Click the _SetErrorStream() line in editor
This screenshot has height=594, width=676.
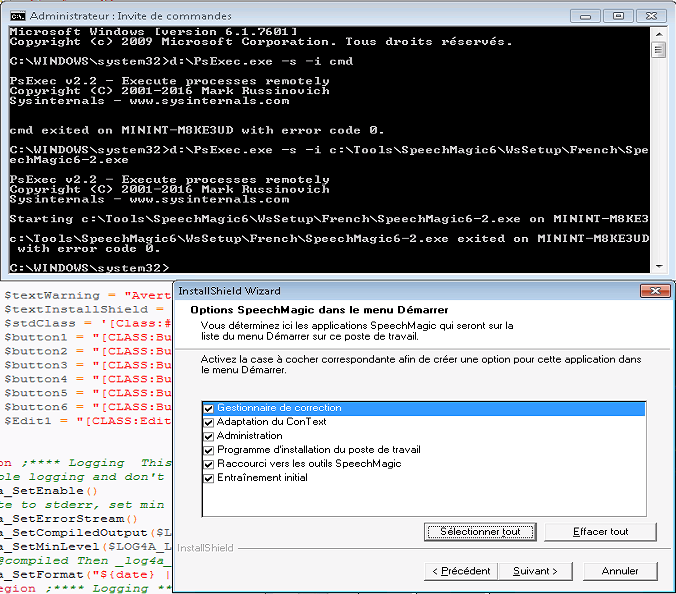coord(68,519)
